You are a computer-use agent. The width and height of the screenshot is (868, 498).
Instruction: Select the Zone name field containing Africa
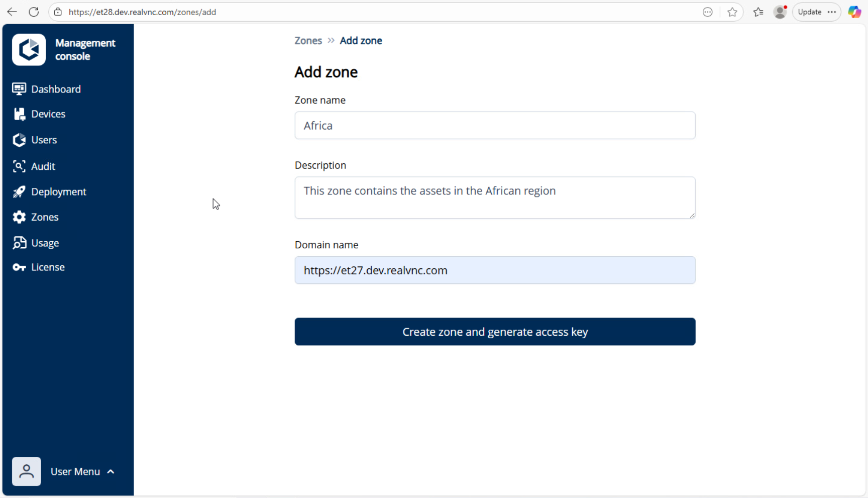click(x=495, y=126)
